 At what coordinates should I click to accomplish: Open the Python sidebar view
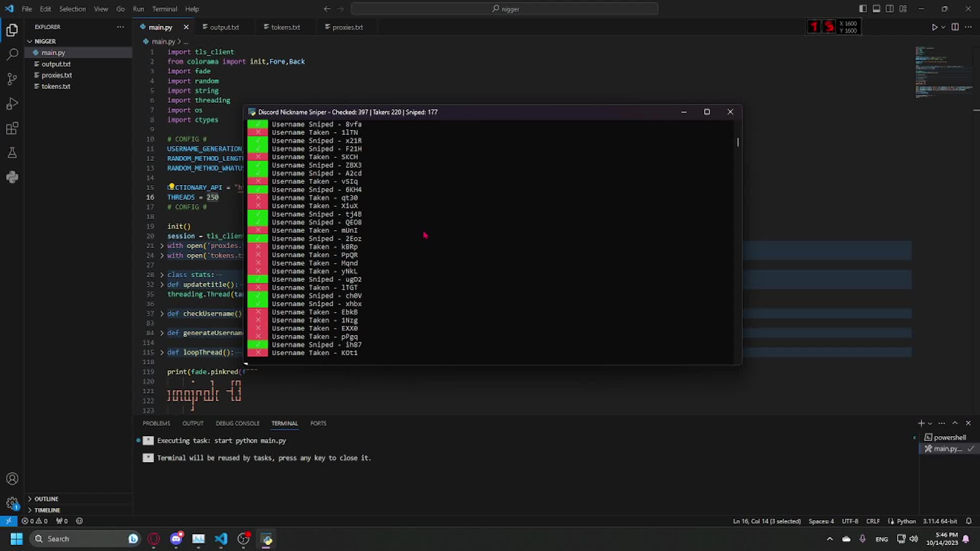pyautogui.click(x=12, y=177)
